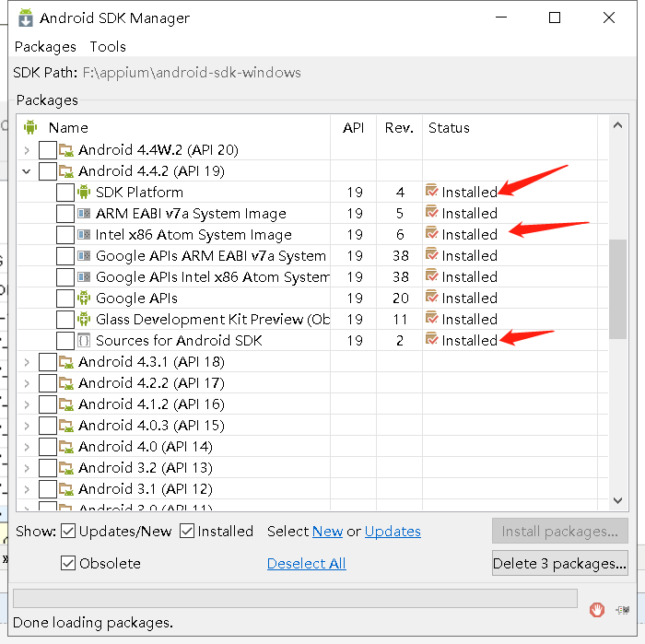Click the SDK Path F:\appium\android-sdk-windows text
Viewport: 645px width, 644px height.
tap(192, 73)
